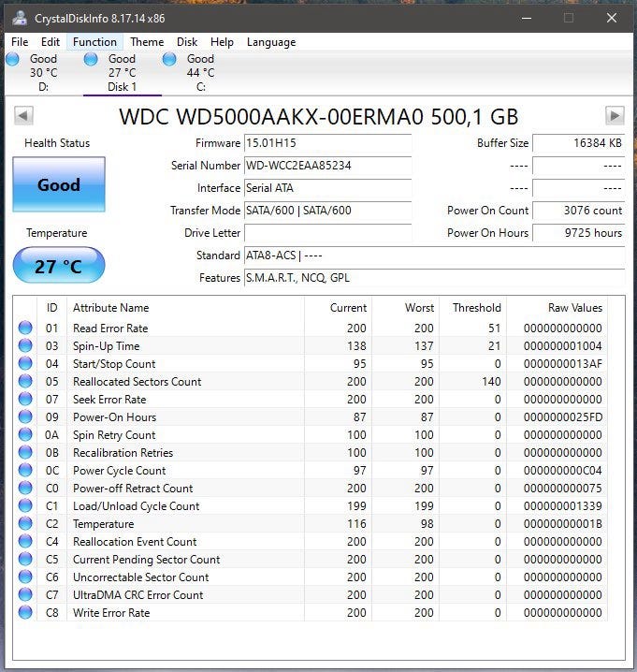
Task: Click the status orb beside Reallocated Sectors Count
Action: click(25, 382)
